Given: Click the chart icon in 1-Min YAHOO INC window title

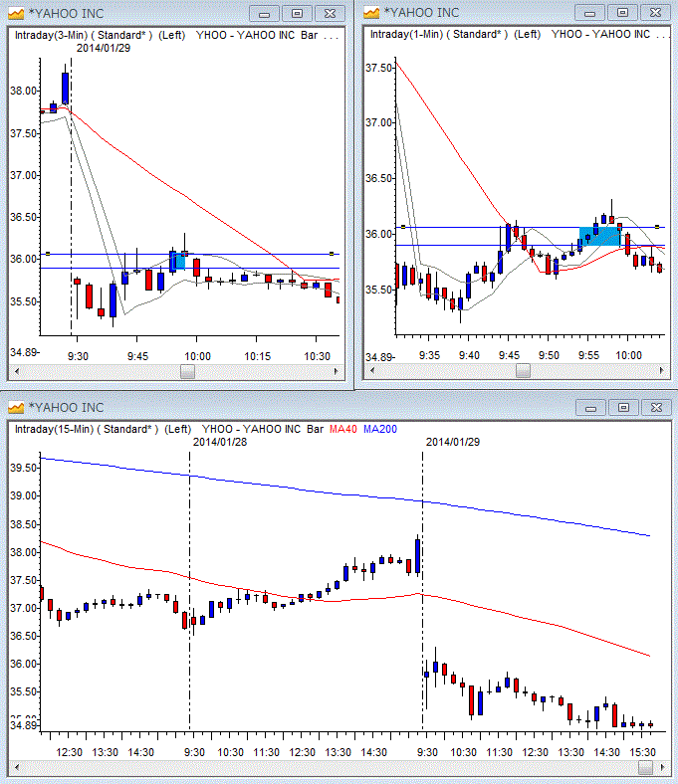Looking at the screenshot, I should 371,12.
